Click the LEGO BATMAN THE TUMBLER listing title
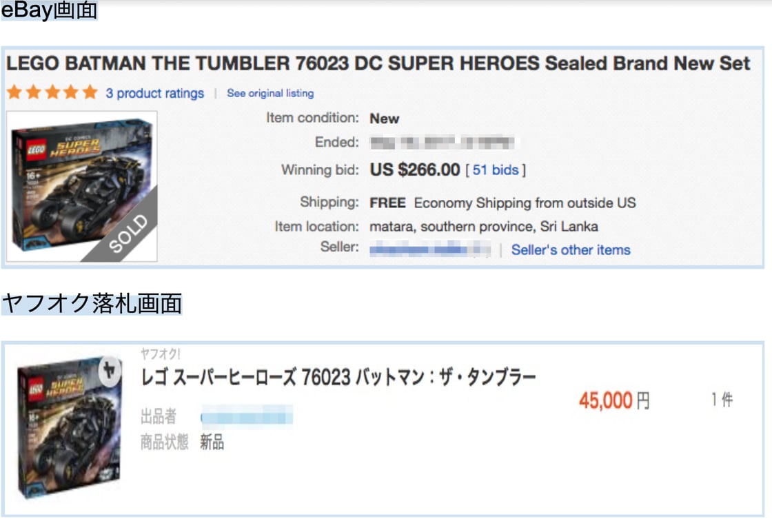The image size is (772, 532). 378,64
